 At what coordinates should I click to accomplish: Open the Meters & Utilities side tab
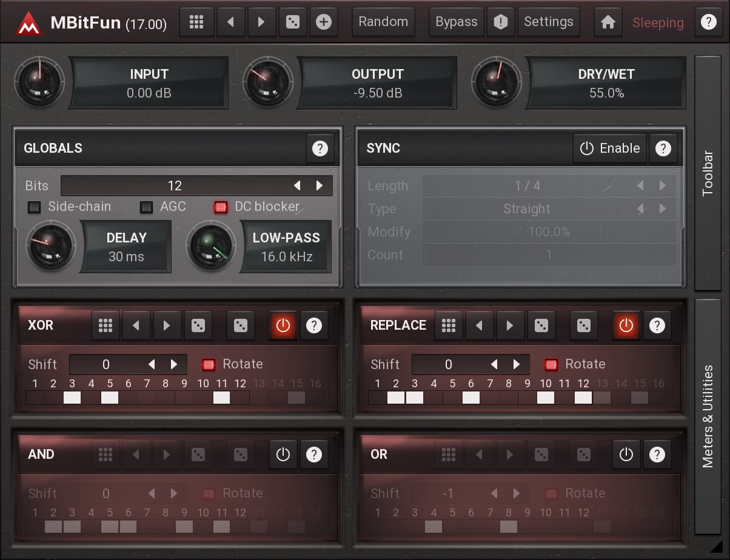(x=708, y=416)
